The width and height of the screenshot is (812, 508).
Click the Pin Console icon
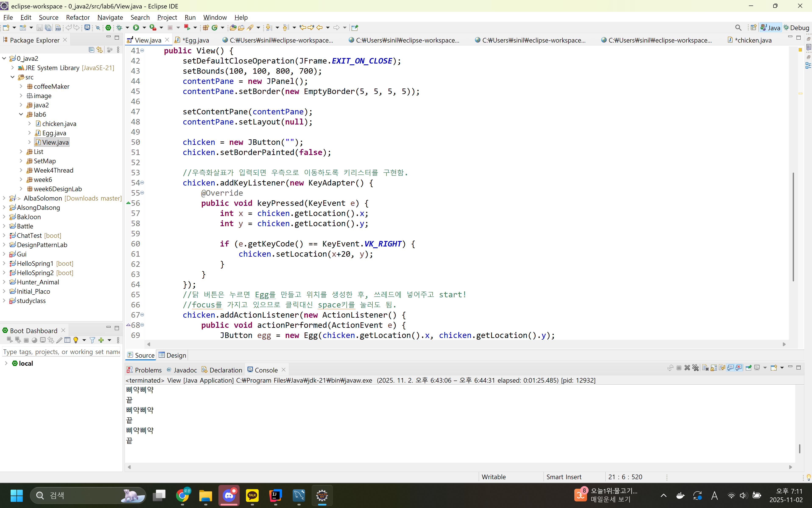click(748, 368)
